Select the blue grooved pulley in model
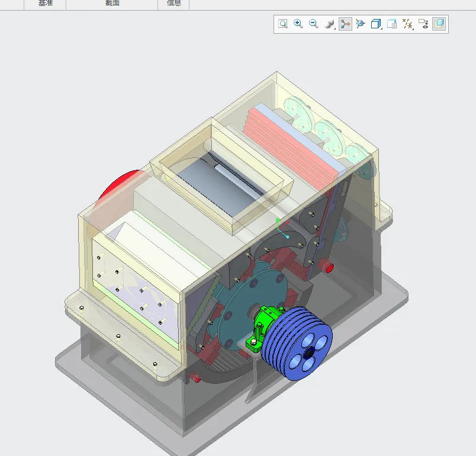Screen dimensions: 476x456 pos(297,343)
